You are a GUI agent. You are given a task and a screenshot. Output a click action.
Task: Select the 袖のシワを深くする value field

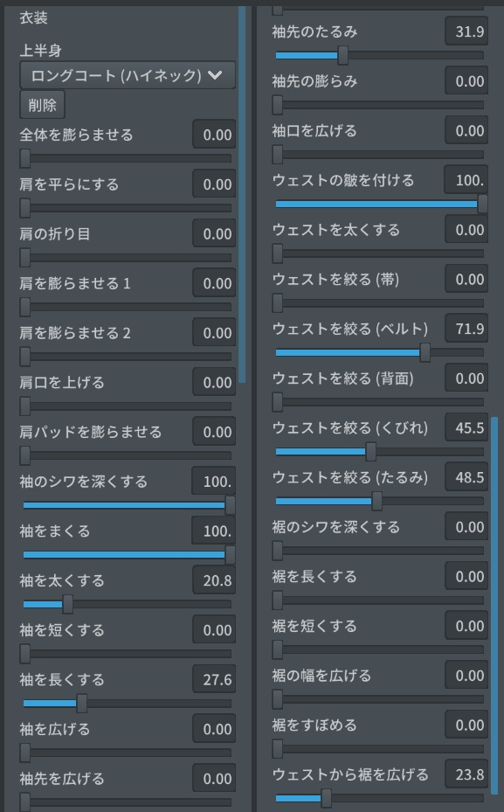click(212, 481)
